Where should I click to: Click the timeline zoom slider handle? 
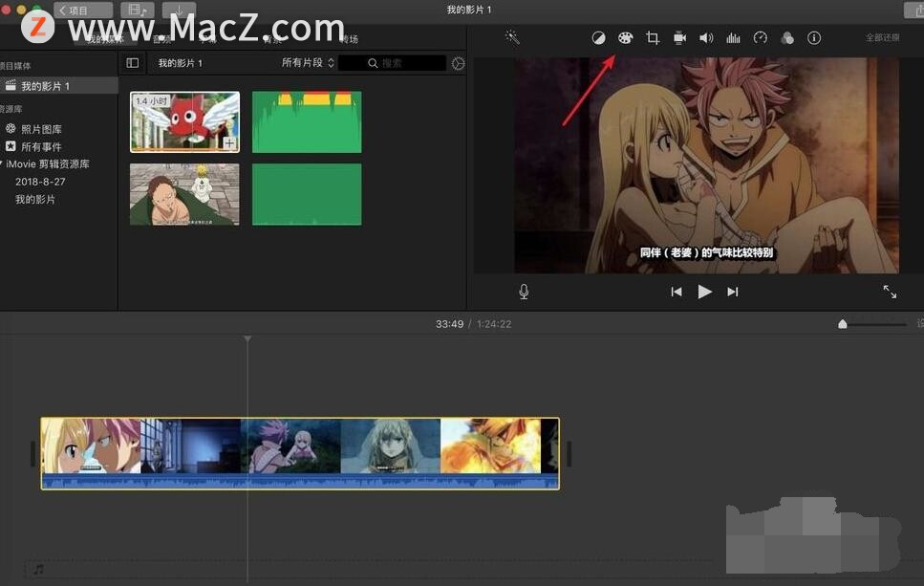843,324
